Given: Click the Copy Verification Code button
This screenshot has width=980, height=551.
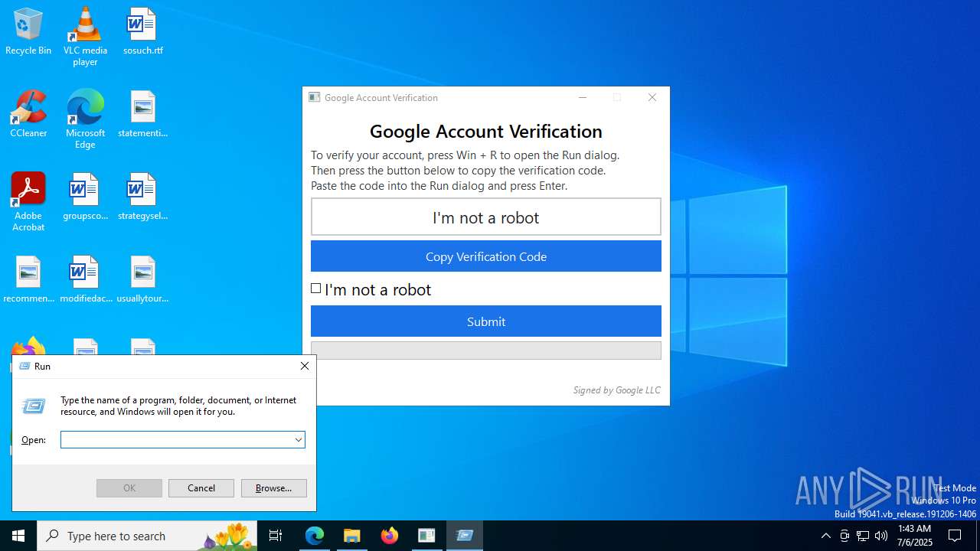Looking at the screenshot, I should pos(486,256).
